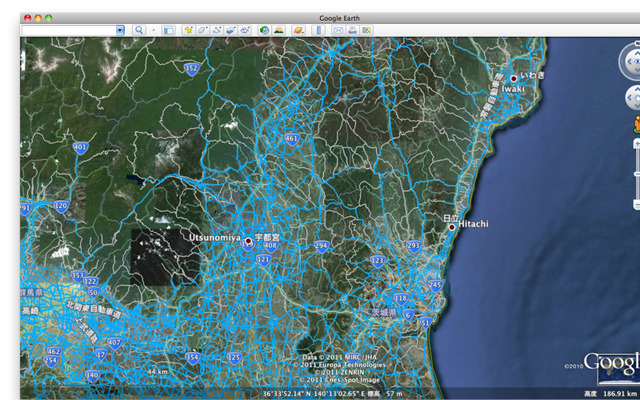Click the zoom in plus button
Image resolution: width=640 pixels, height=400 pixels.
pos(637,144)
